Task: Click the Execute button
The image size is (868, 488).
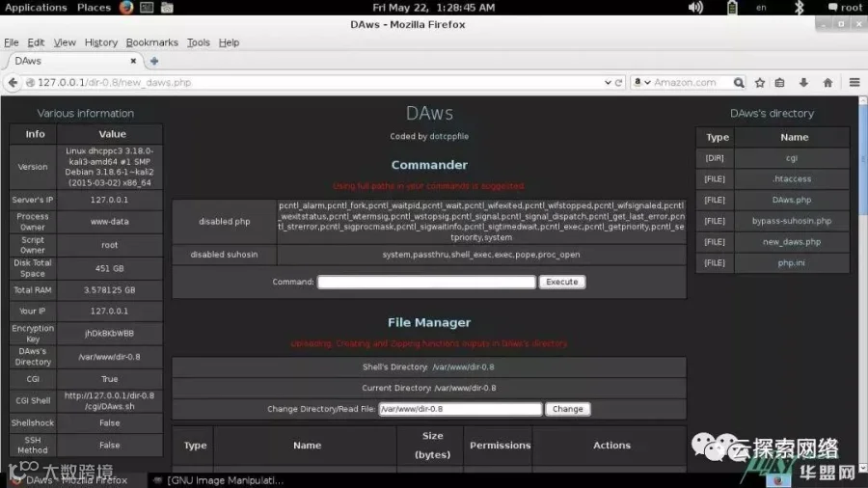Action: tap(562, 283)
